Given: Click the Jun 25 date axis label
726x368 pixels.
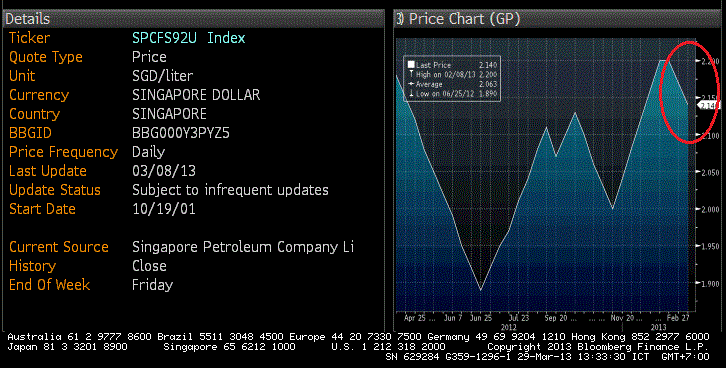Looking at the screenshot, I should coord(481,318).
